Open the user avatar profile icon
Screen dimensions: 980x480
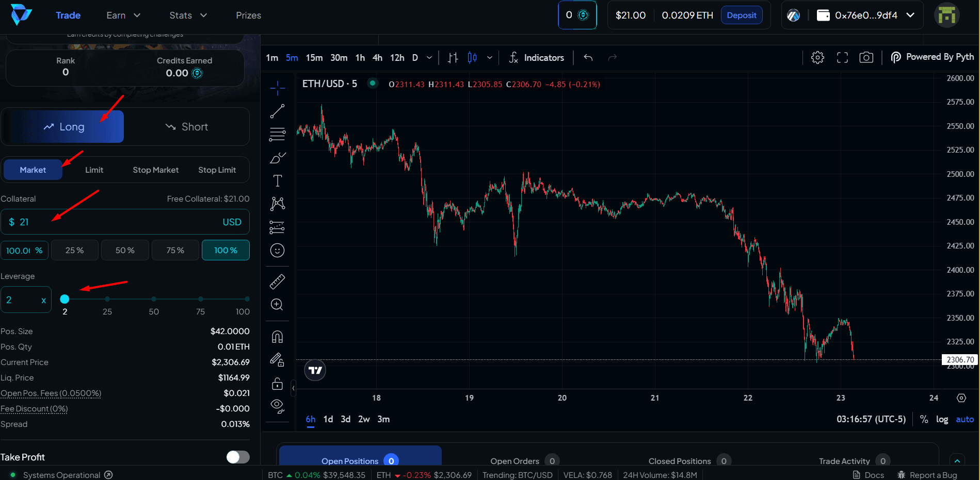[x=946, y=15]
